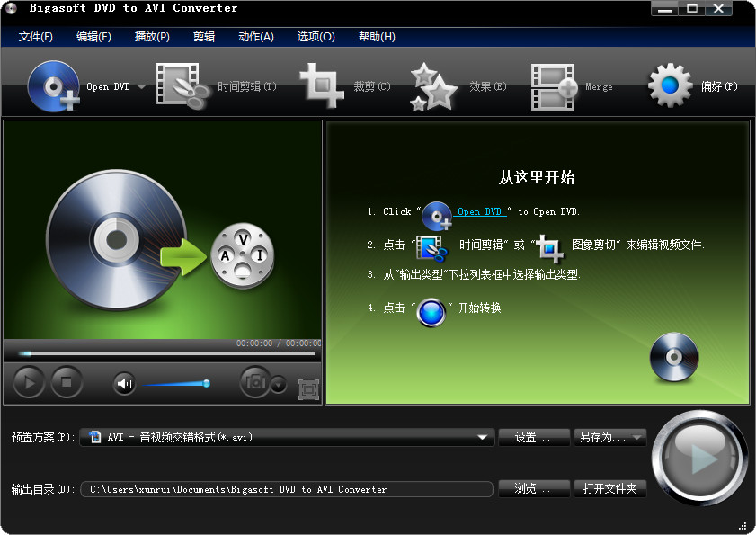Click the 裁剪(C) toolbar label
This screenshot has width=756, height=535.
pos(372,86)
